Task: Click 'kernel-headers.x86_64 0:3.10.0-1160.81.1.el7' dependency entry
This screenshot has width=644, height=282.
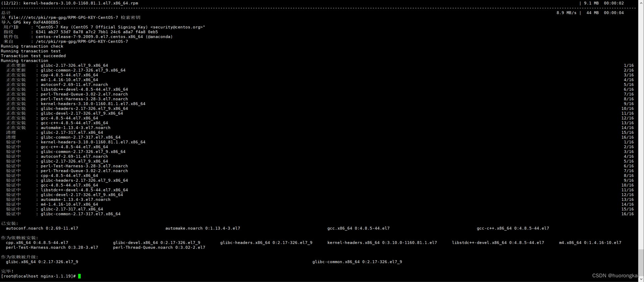Action: (382, 243)
